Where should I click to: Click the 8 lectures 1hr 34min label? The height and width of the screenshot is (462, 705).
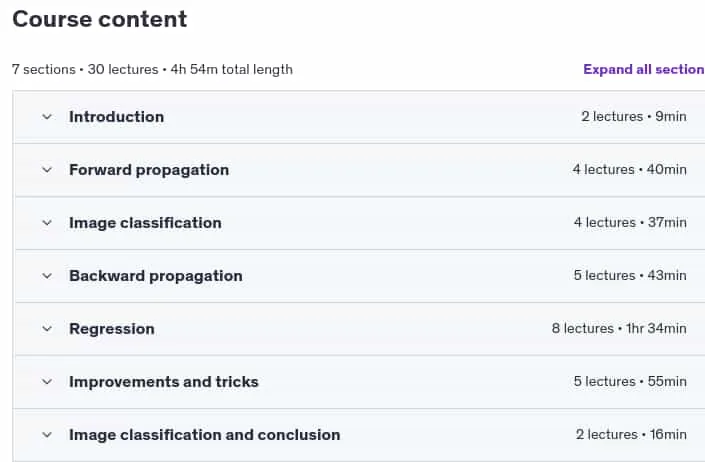point(619,329)
